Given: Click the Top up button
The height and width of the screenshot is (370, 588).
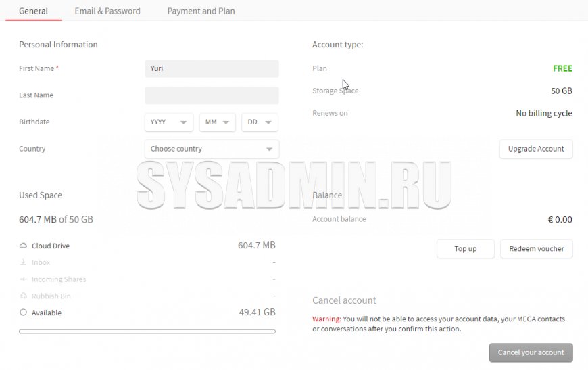Looking at the screenshot, I should click(465, 249).
